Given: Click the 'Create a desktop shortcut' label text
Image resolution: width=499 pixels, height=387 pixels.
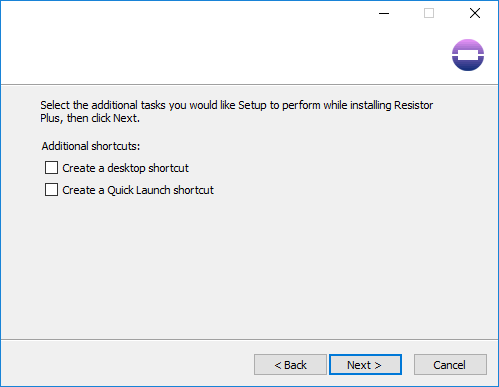Looking at the screenshot, I should point(125,168).
